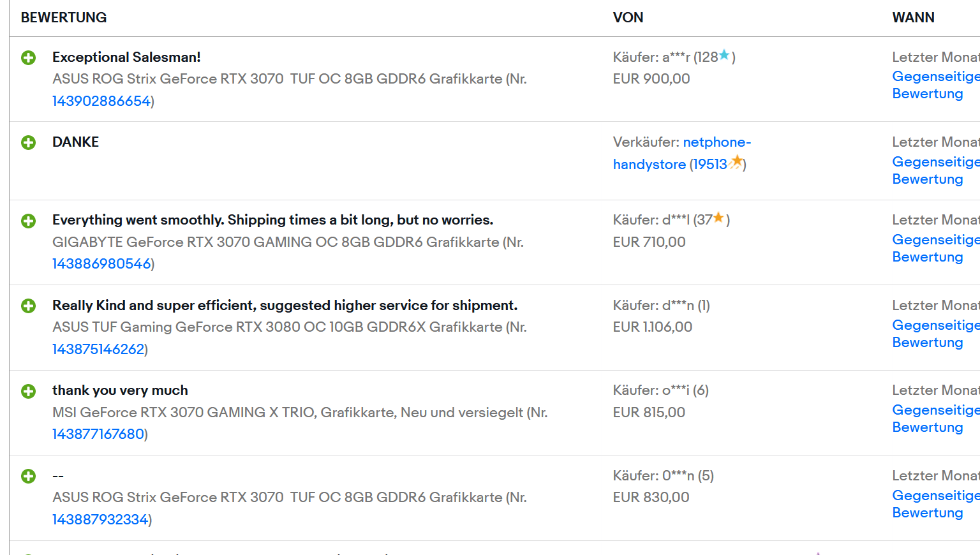
Task: Open item link 143875146262
Action: pos(98,349)
